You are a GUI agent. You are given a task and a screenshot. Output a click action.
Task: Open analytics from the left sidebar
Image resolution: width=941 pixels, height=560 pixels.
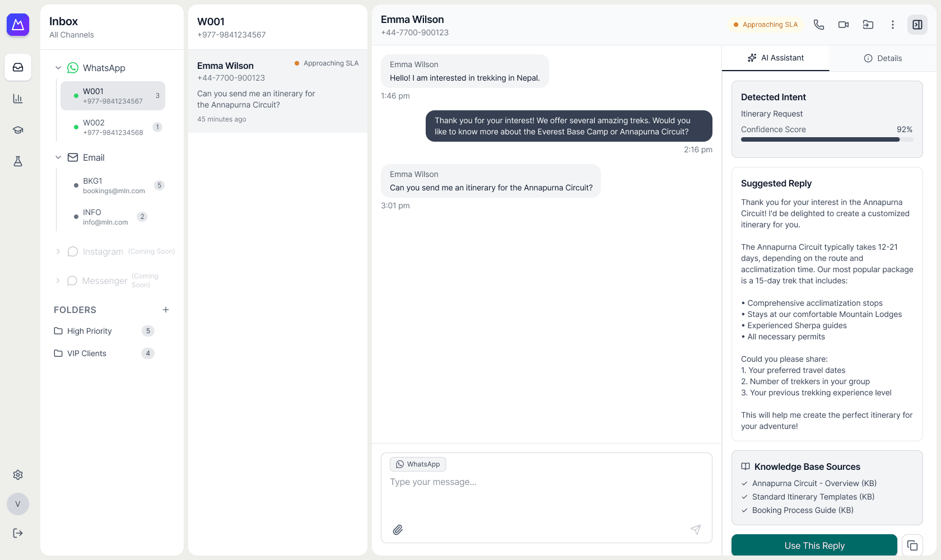click(x=18, y=99)
